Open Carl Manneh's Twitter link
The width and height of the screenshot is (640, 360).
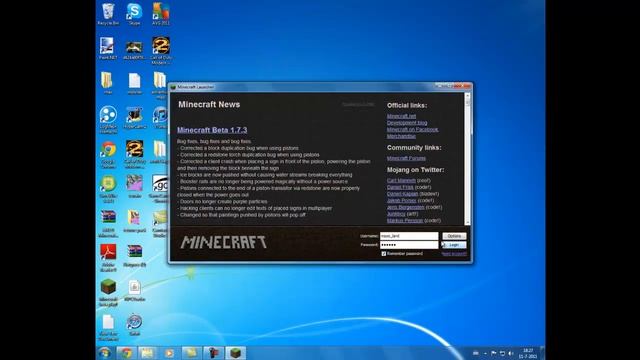(401, 180)
